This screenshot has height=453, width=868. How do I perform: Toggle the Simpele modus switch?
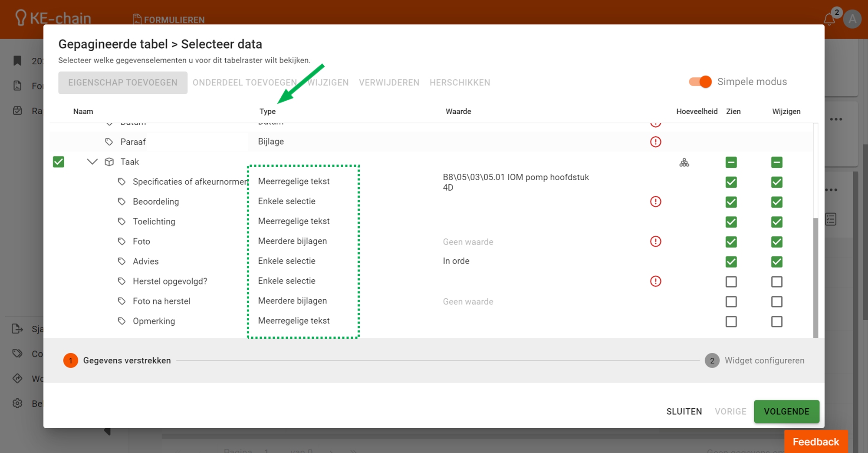tap(700, 82)
